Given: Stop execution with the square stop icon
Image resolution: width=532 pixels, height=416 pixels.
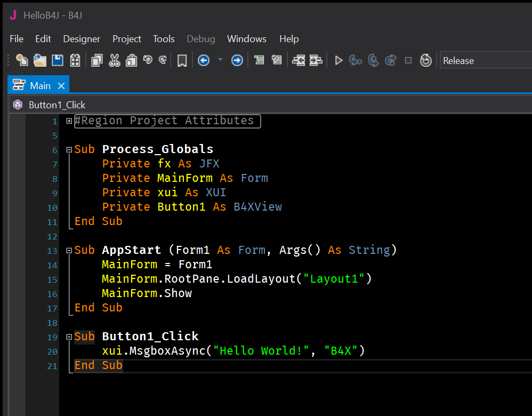Looking at the screenshot, I should [x=408, y=60].
